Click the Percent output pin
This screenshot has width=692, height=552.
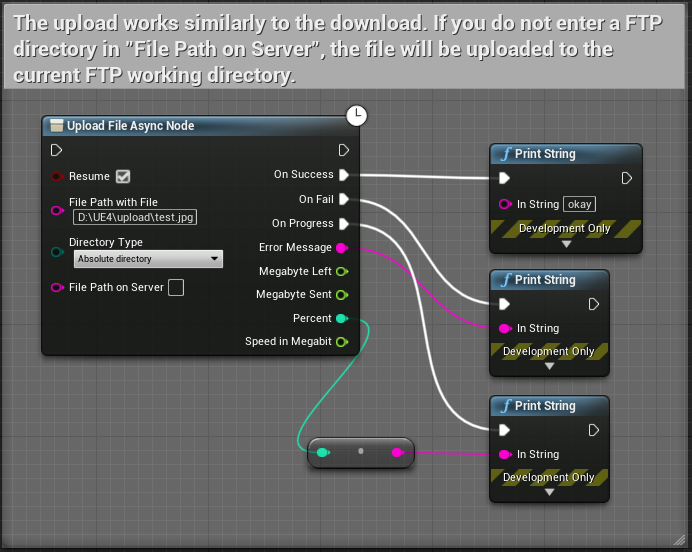point(342,319)
